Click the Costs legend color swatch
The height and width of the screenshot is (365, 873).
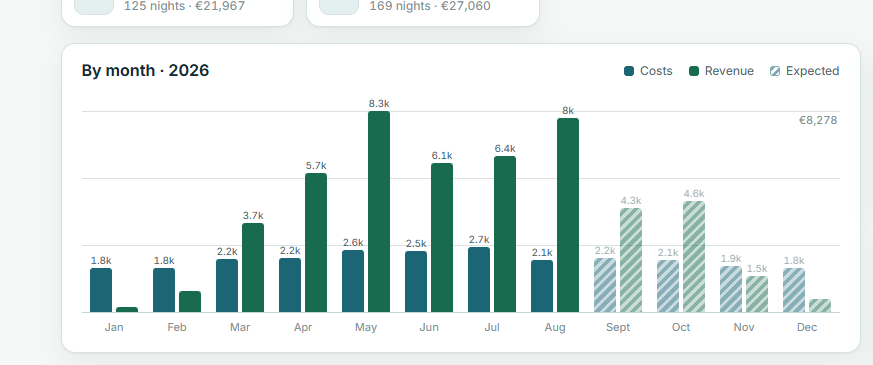click(629, 71)
